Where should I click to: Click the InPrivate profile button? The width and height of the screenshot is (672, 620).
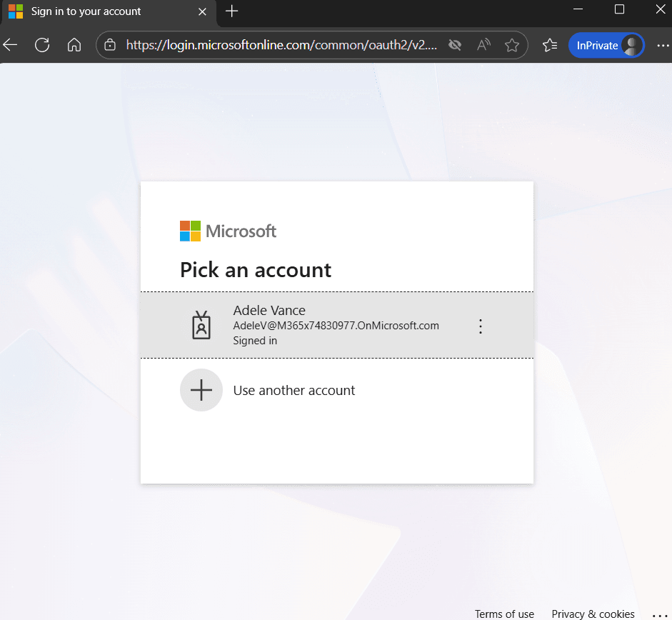click(x=606, y=45)
